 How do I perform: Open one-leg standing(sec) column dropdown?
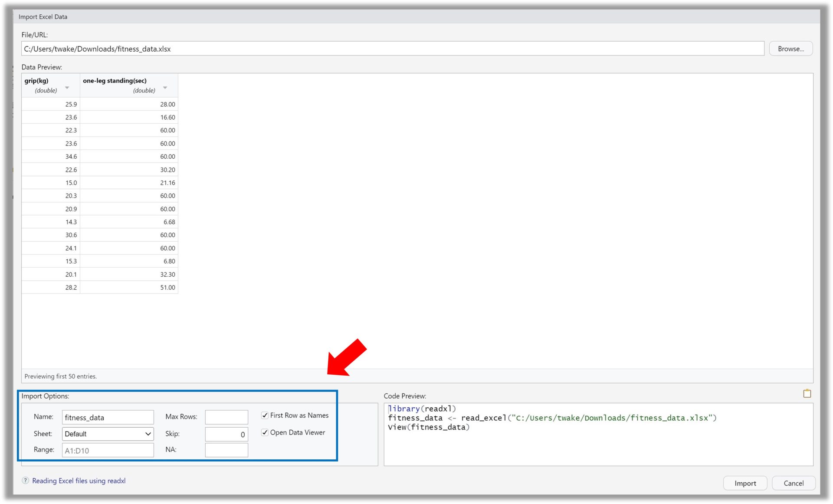click(x=165, y=87)
